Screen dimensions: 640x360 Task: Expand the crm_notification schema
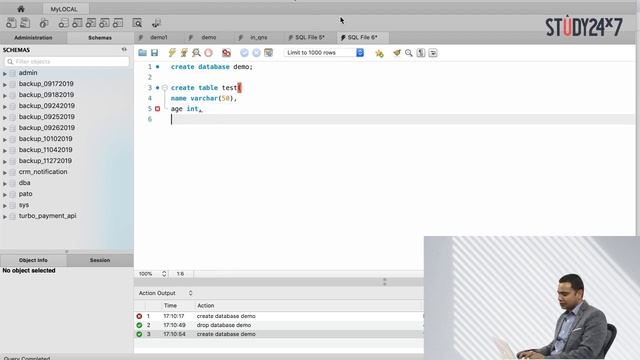pyautogui.click(x=5, y=173)
